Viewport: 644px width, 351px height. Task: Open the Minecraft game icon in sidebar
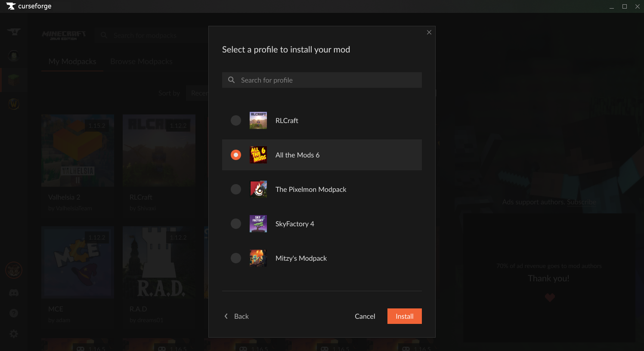14,80
